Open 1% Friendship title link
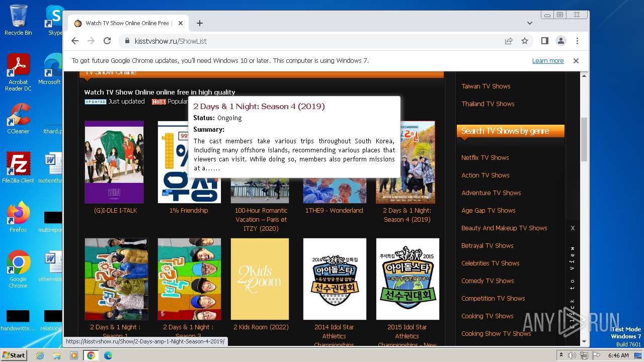The height and width of the screenshot is (362, 644). pos(189,211)
